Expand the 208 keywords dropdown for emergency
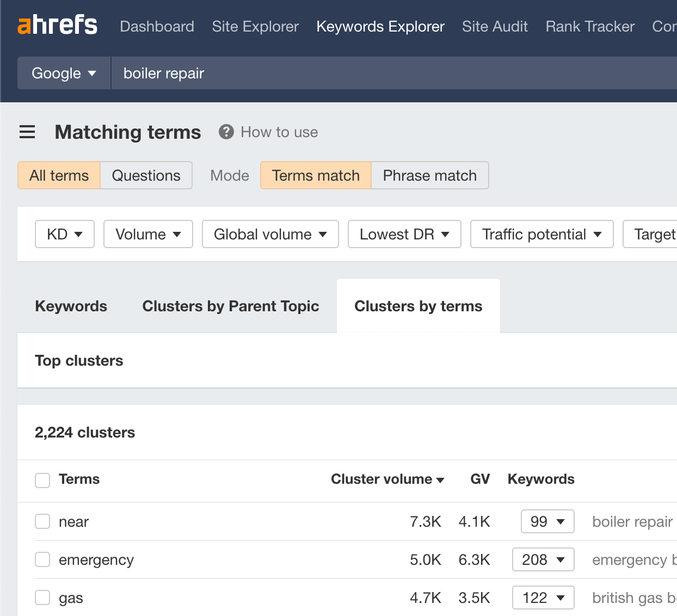 click(543, 559)
